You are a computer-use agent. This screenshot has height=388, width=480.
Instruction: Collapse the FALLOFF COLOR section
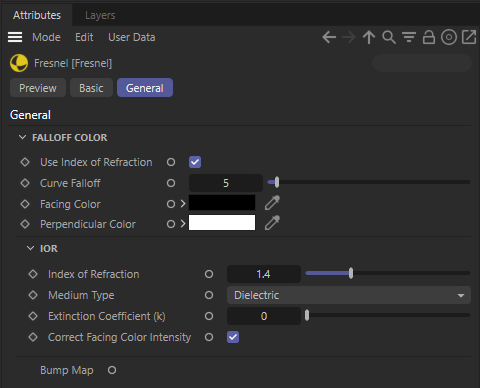[x=22, y=137]
